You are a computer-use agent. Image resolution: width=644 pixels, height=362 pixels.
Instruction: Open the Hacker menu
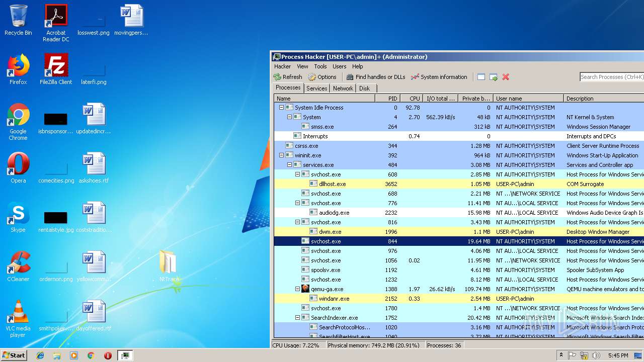click(282, 66)
